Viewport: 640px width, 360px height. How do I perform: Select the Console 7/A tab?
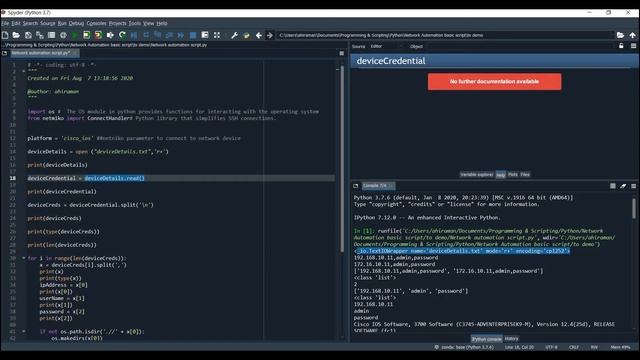[x=378, y=186]
